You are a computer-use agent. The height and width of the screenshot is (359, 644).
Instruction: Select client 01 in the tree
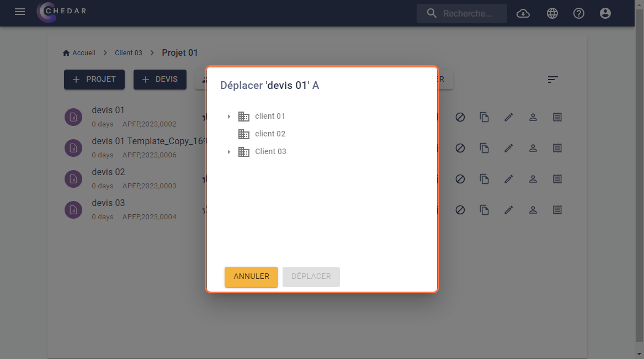(270, 117)
